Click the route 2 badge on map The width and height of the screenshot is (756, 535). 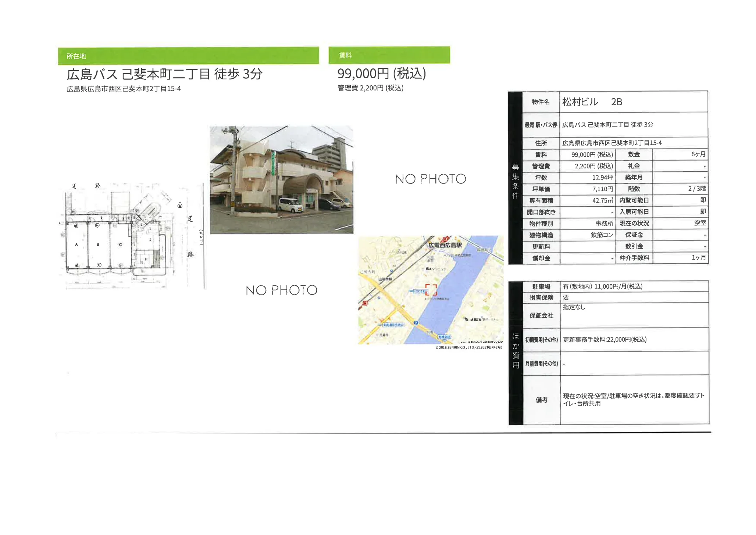click(416, 323)
